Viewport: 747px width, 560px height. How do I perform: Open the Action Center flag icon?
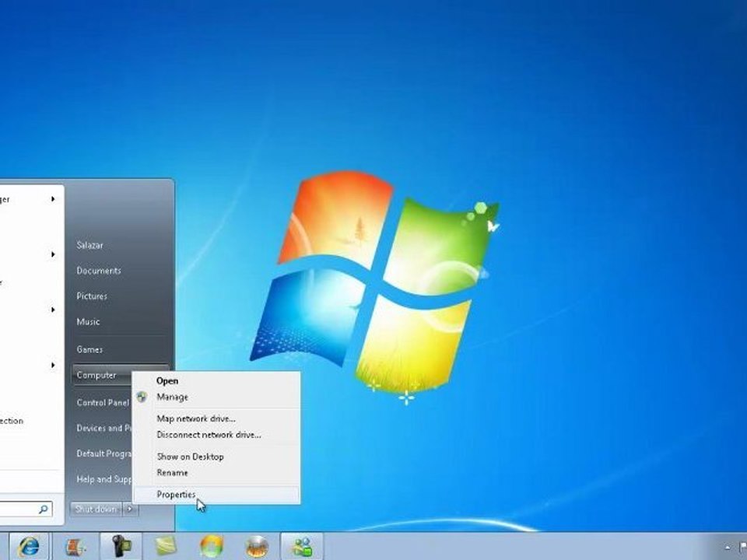[x=743, y=548]
